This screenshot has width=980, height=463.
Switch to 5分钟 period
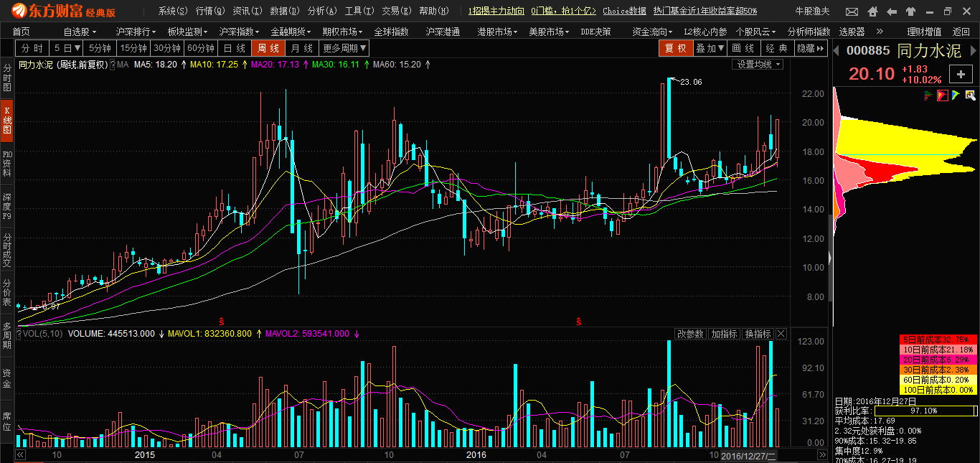100,48
